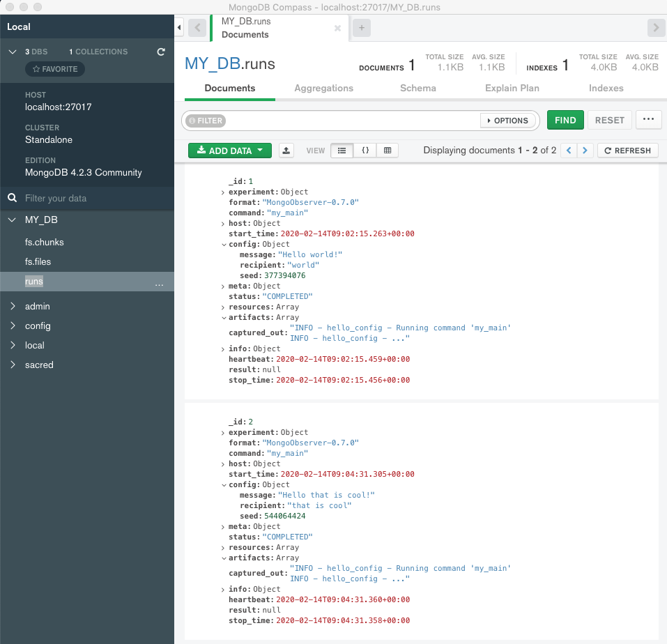This screenshot has width=667, height=644.
Task: Mark the connection as Favorite
Action: (x=55, y=69)
